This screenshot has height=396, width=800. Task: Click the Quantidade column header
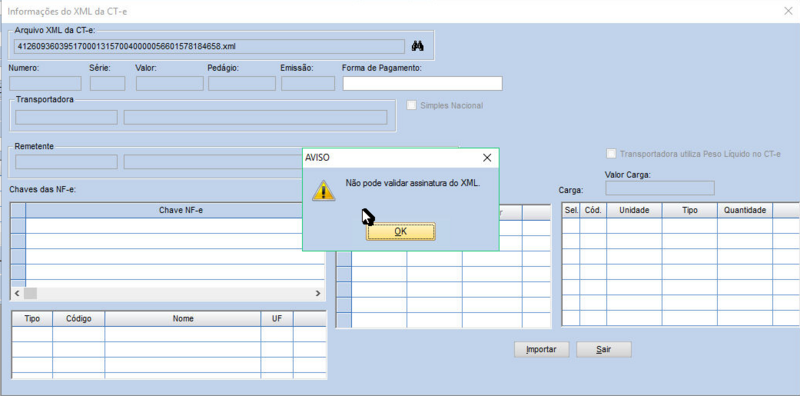(745, 210)
